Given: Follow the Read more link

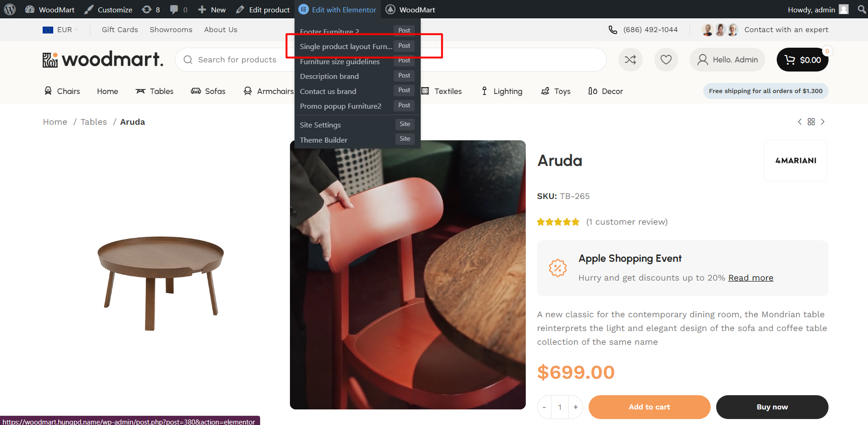Looking at the screenshot, I should click(x=751, y=278).
